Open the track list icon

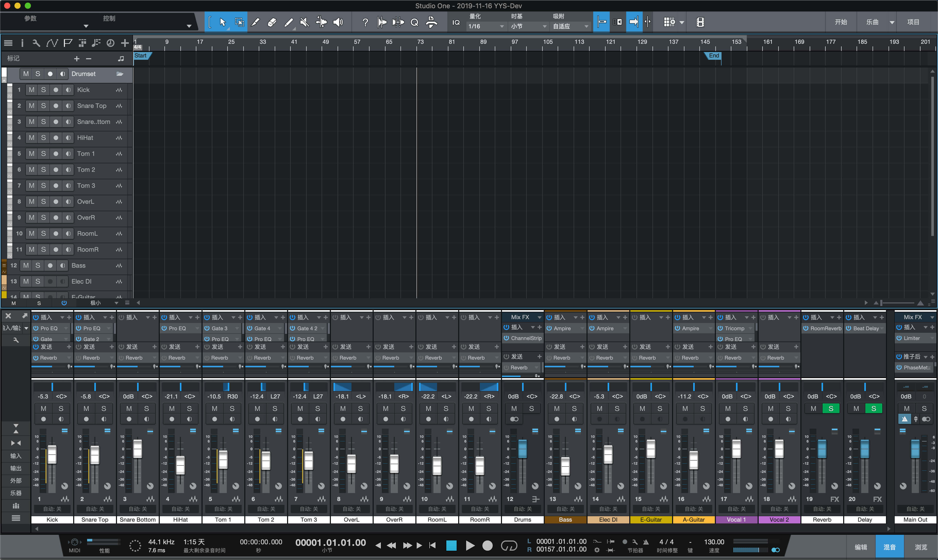click(x=8, y=43)
